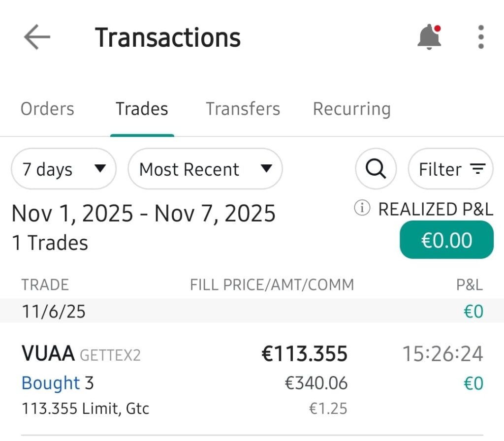Tap the 15:26:24 trade timestamp
The image size is (504, 441).
coord(443,354)
